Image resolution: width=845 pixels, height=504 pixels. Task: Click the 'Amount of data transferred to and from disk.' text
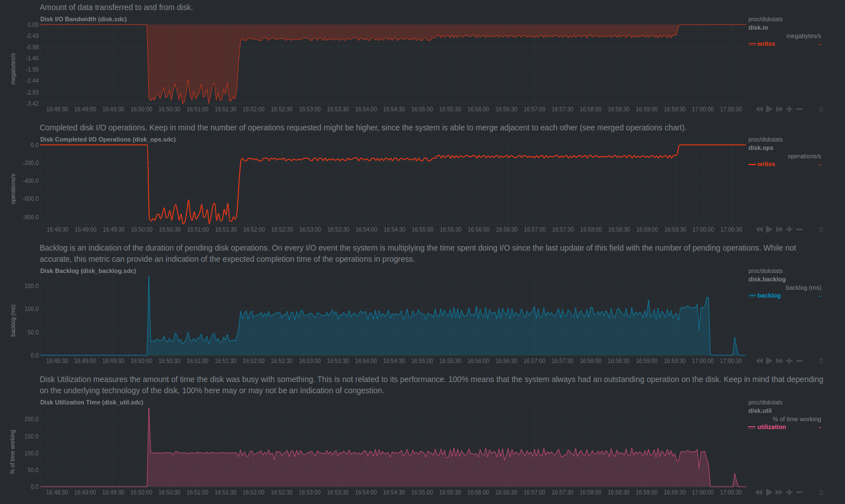point(116,7)
